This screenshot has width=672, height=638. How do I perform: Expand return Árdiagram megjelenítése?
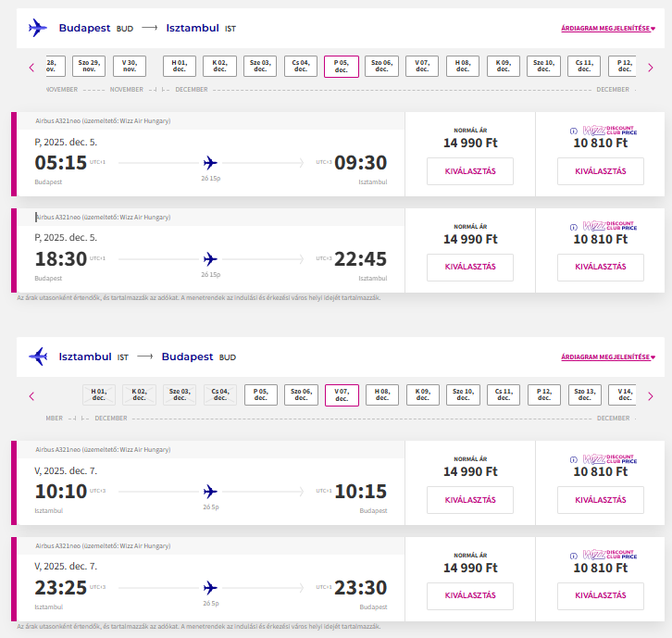[x=608, y=357]
